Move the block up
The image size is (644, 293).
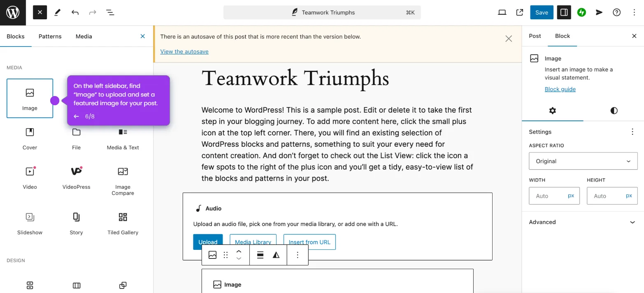tap(239, 251)
